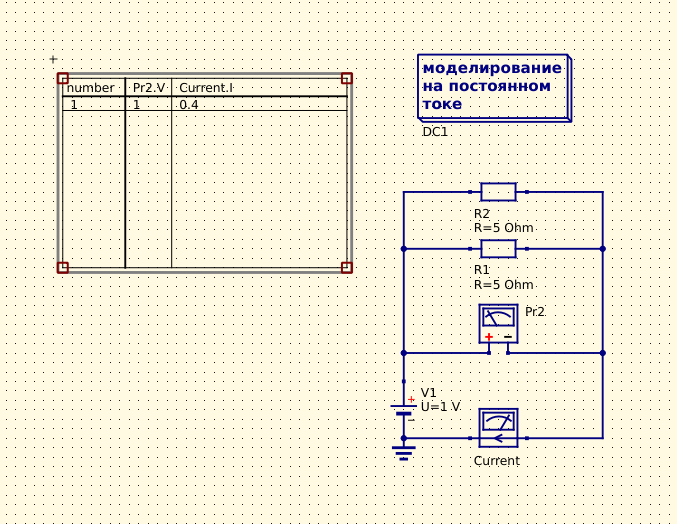Screen dimensions: 677x524
Task: Click the top-left table resize handle
Action: (63, 78)
